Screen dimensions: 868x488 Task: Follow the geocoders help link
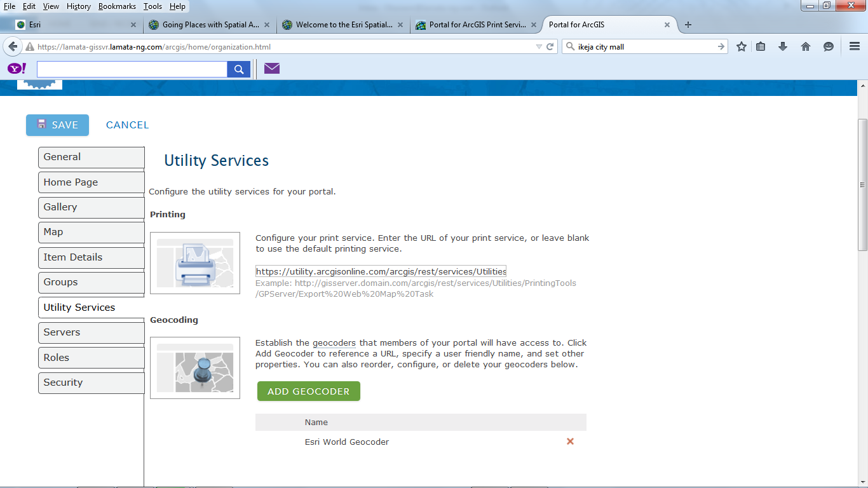coord(334,343)
